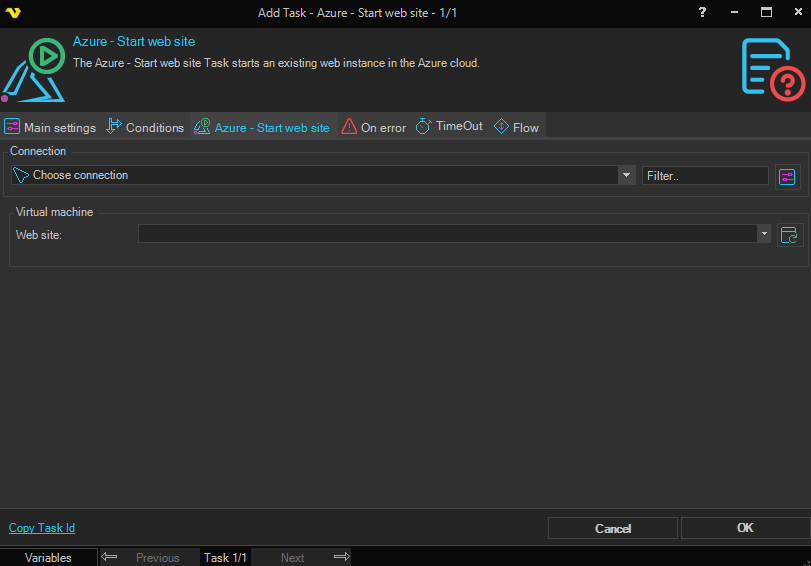The width and height of the screenshot is (811, 566).
Task: Open connection settings icon beside Filter field
Action: click(x=788, y=177)
